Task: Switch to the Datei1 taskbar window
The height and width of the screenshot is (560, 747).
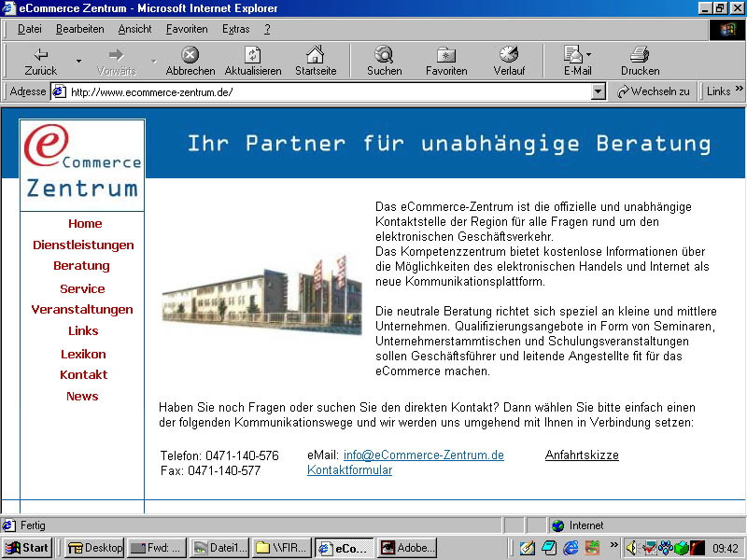Action: tap(219, 548)
